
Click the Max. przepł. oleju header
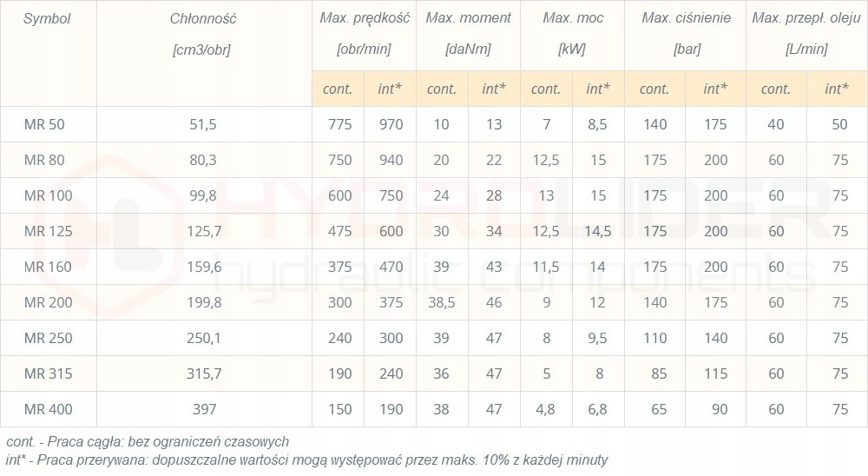click(x=807, y=18)
